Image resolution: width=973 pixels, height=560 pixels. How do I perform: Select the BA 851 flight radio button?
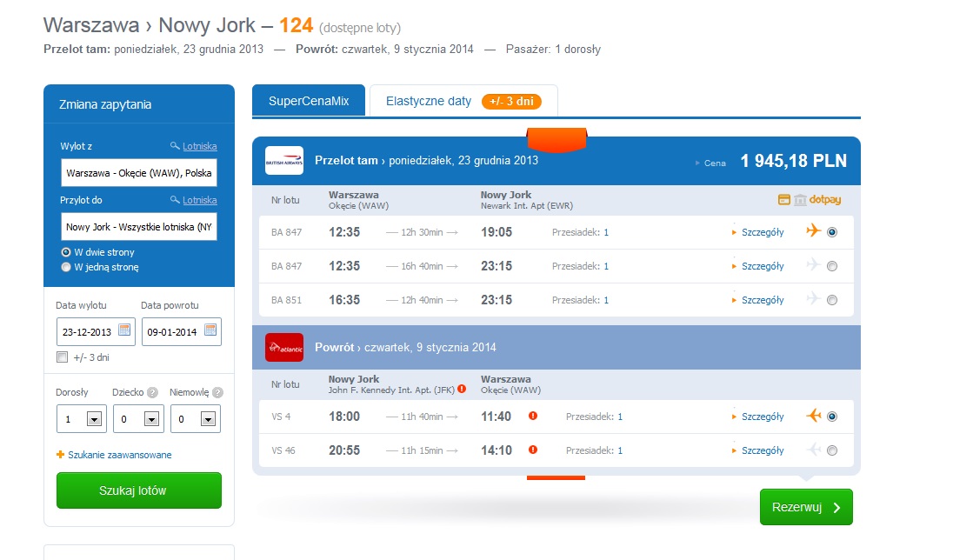coord(832,300)
